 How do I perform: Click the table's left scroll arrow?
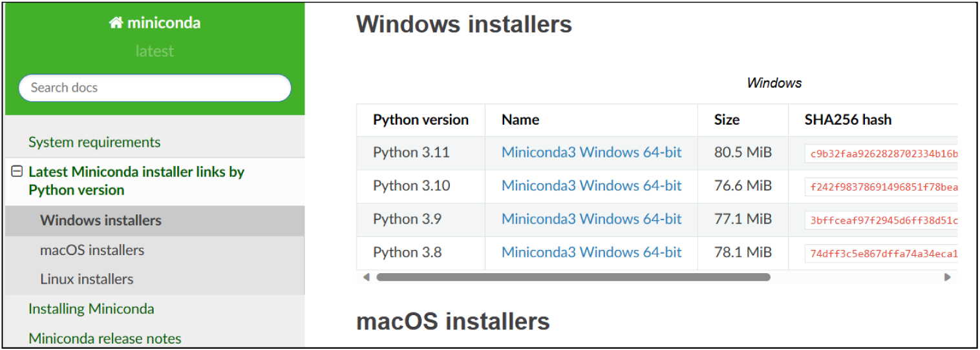(366, 277)
